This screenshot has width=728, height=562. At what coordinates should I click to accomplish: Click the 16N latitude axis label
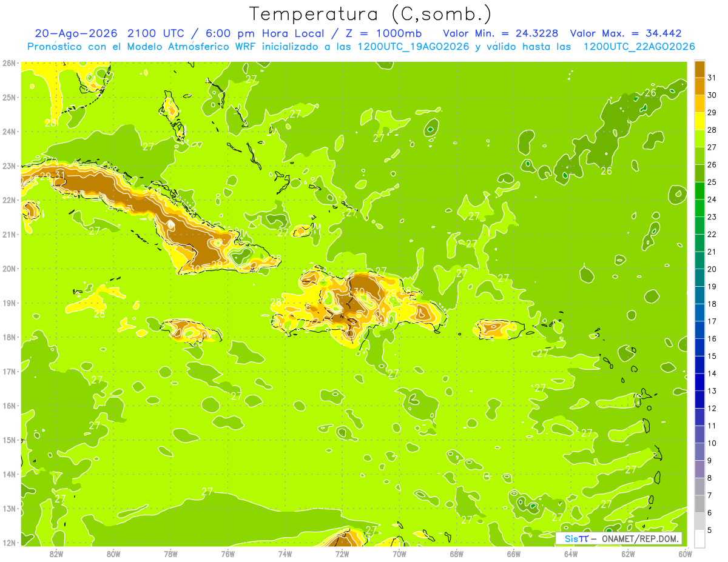[9, 406]
